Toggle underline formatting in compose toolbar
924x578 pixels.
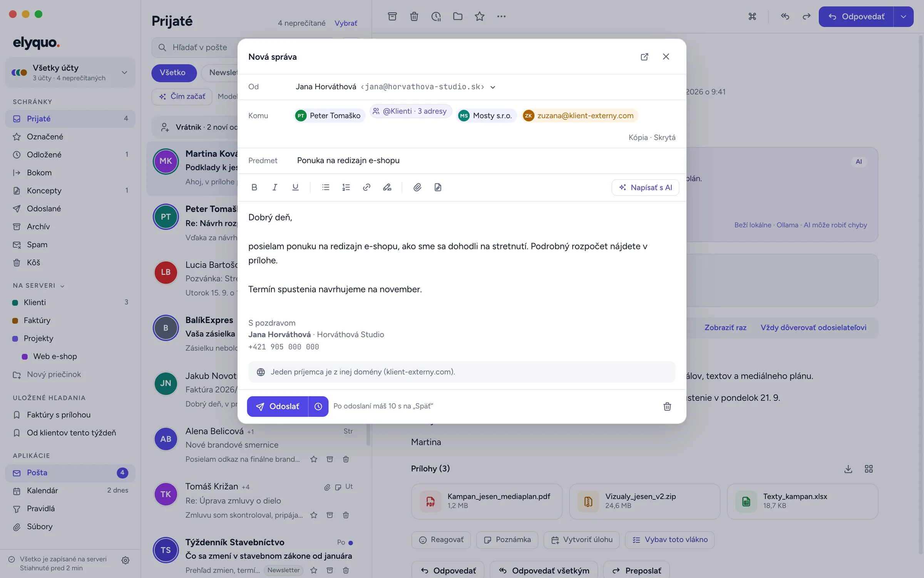(295, 187)
